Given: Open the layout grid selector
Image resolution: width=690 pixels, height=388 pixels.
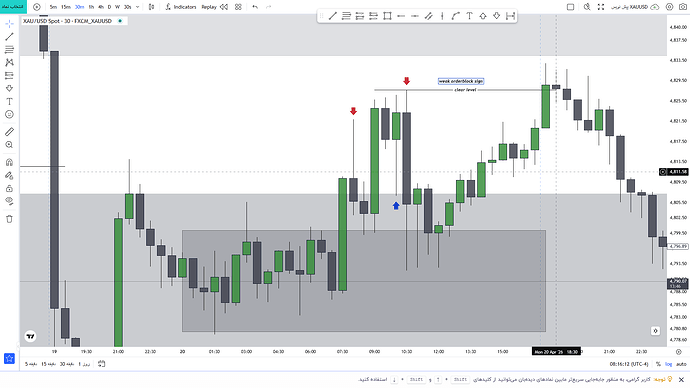Looking at the screenshot, I should (239, 7).
